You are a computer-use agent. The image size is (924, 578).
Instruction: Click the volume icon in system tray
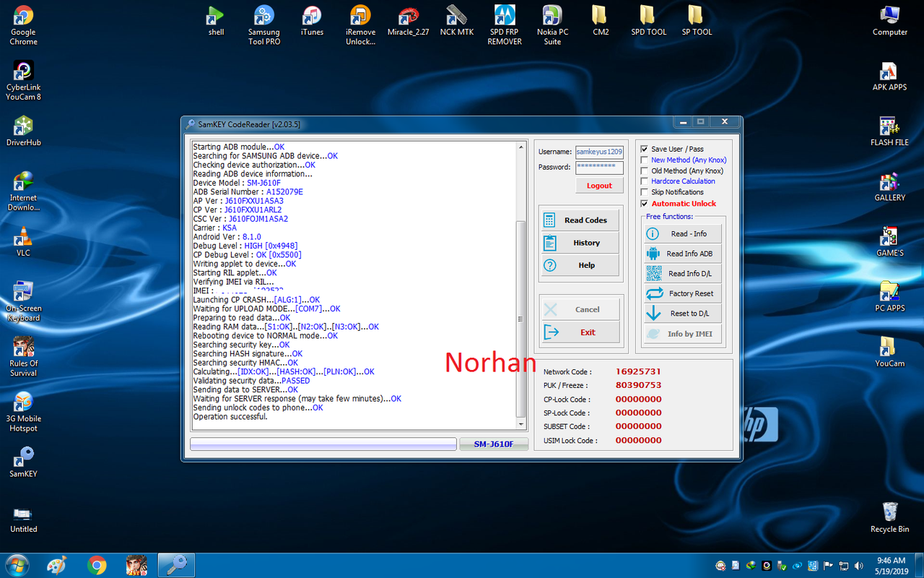click(859, 565)
